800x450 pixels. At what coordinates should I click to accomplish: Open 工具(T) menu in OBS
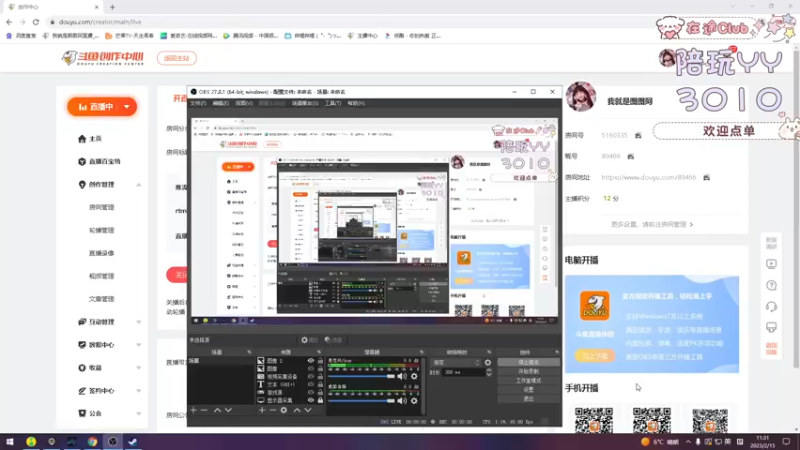333,103
